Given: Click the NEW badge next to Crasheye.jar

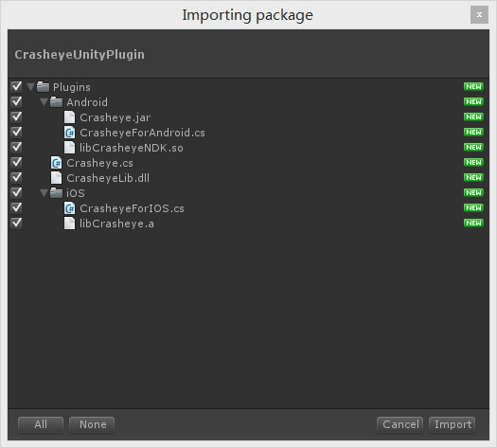Looking at the screenshot, I should point(473,117).
